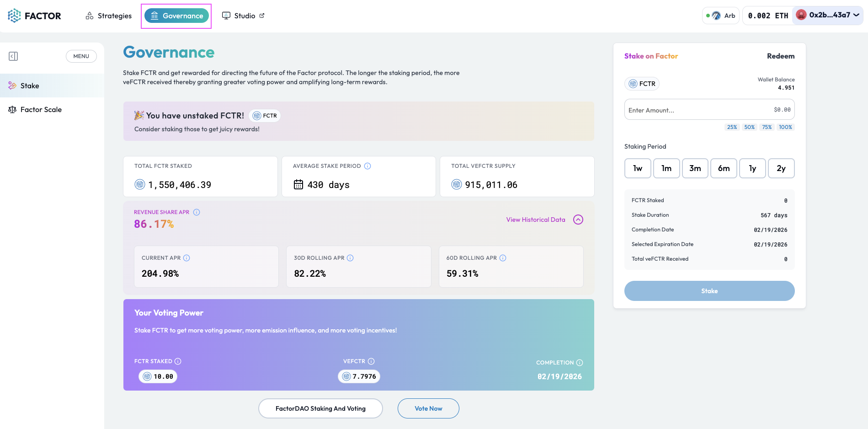Image resolution: width=868 pixels, height=429 pixels.
Task: Open the Strategies nav item
Action: [x=109, y=16]
